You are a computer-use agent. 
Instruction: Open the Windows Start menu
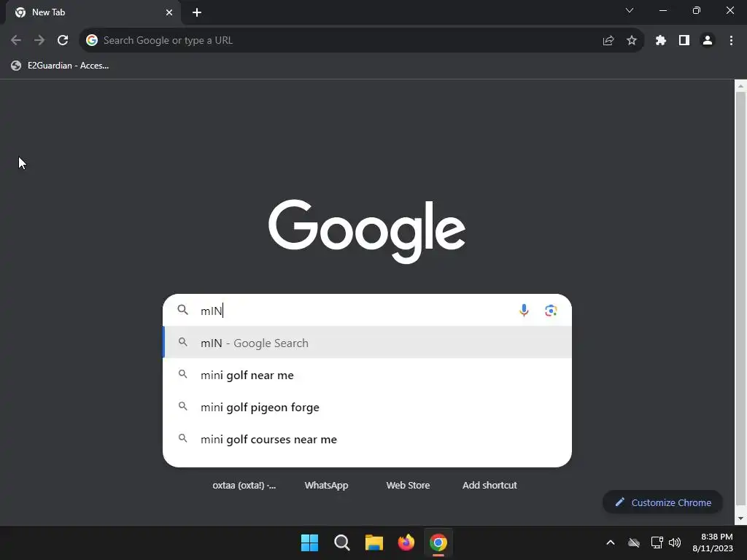click(309, 542)
